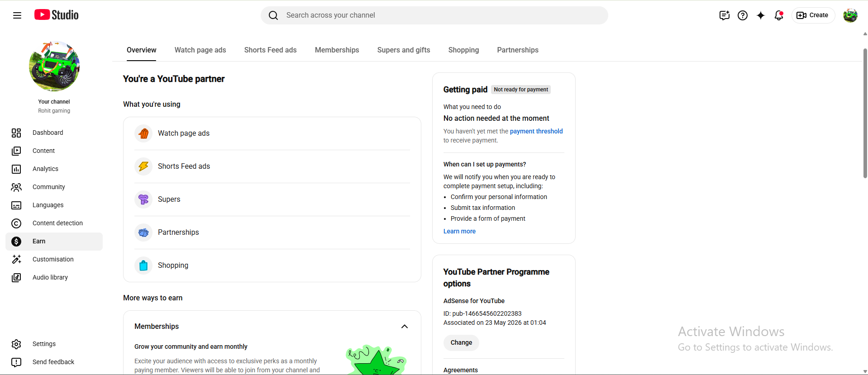The width and height of the screenshot is (868, 375).
Task: Click the Supers purple icon
Action: click(x=143, y=199)
